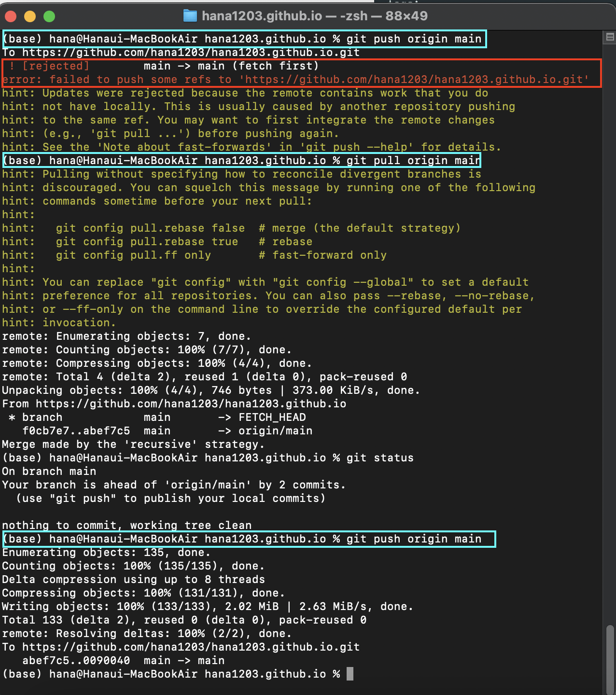Click 'remote: Total 4 (delta 2)' line
Viewport: 616px width, 695px height.
tap(205, 376)
